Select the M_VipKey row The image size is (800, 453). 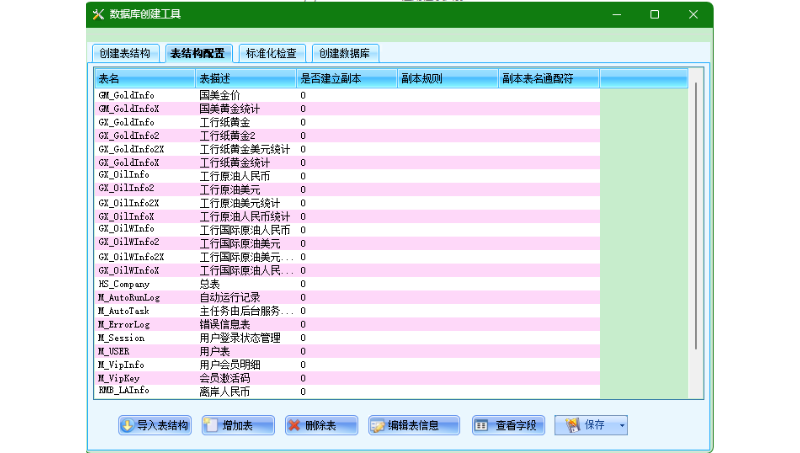(347, 378)
